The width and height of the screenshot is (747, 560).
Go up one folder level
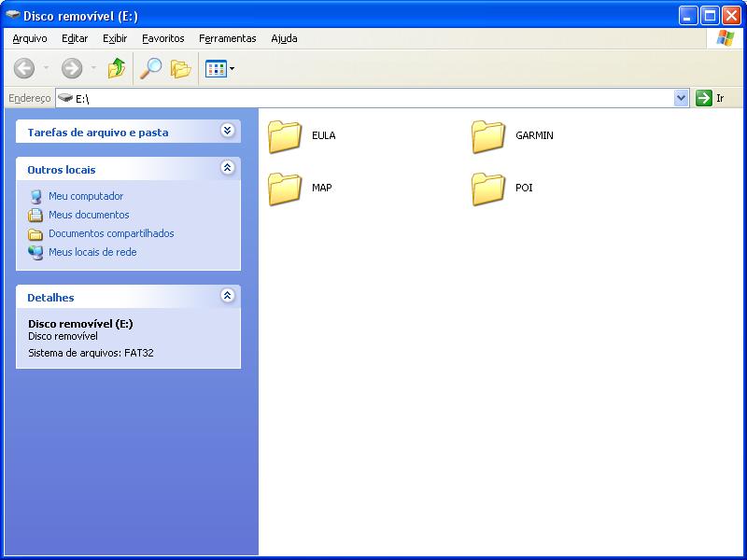pyautogui.click(x=117, y=68)
